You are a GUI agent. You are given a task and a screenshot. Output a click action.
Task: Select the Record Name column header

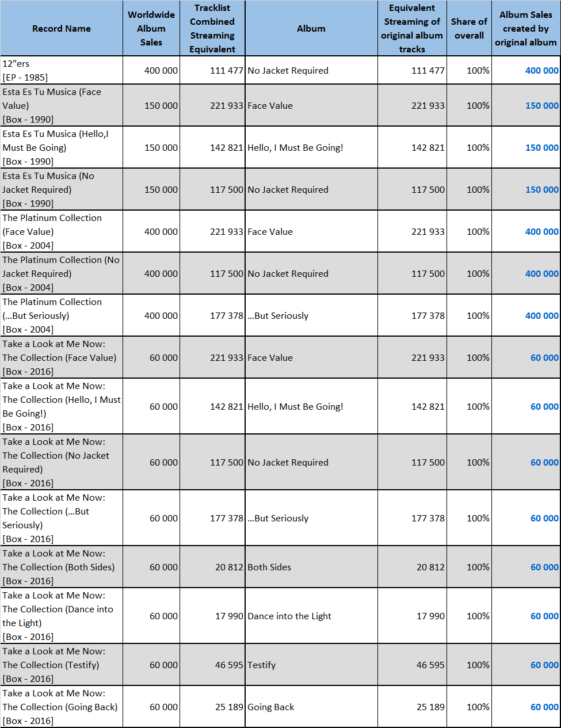pos(62,28)
